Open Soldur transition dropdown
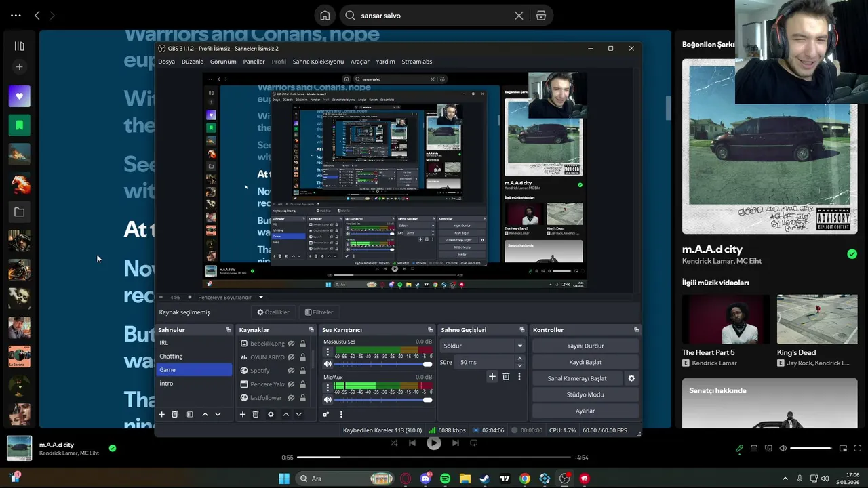The image size is (868, 488). (x=482, y=346)
